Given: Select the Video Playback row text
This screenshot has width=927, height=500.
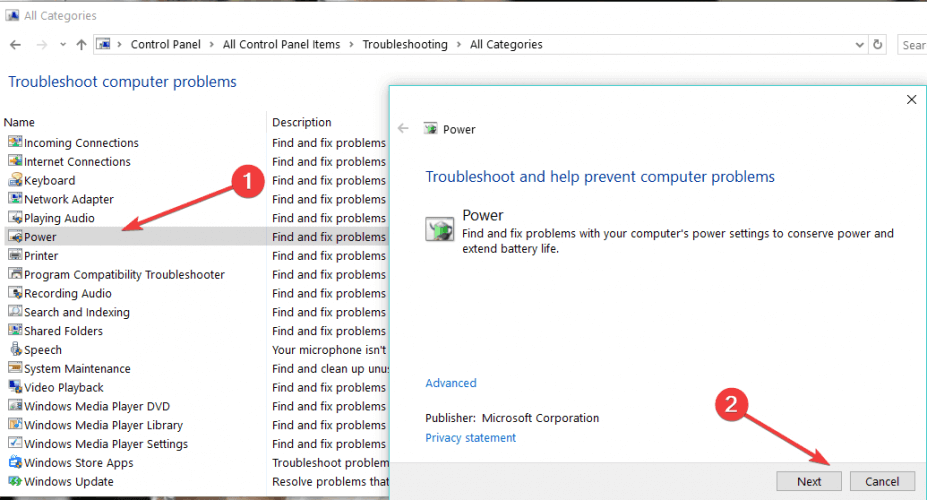Looking at the screenshot, I should click(64, 388).
